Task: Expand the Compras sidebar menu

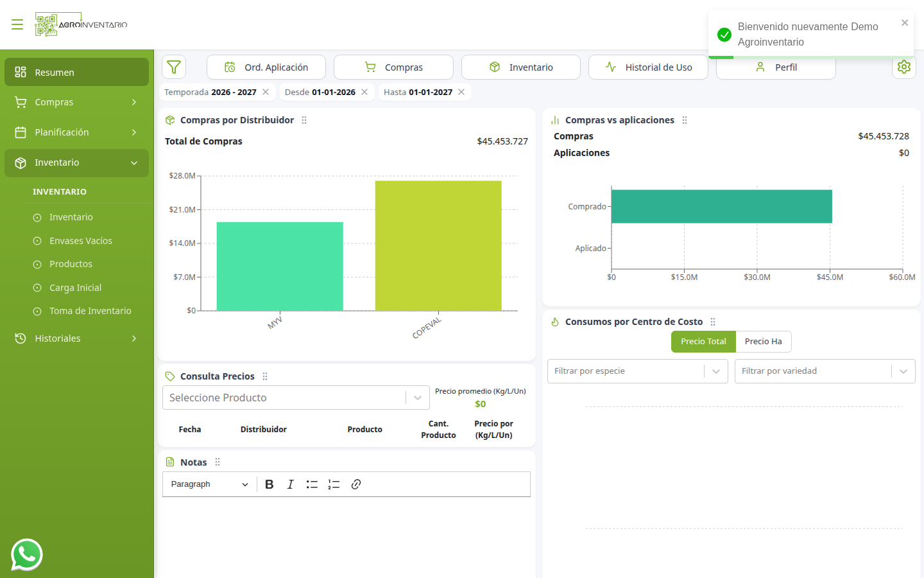Action: pyautogui.click(x=76, y=102)
